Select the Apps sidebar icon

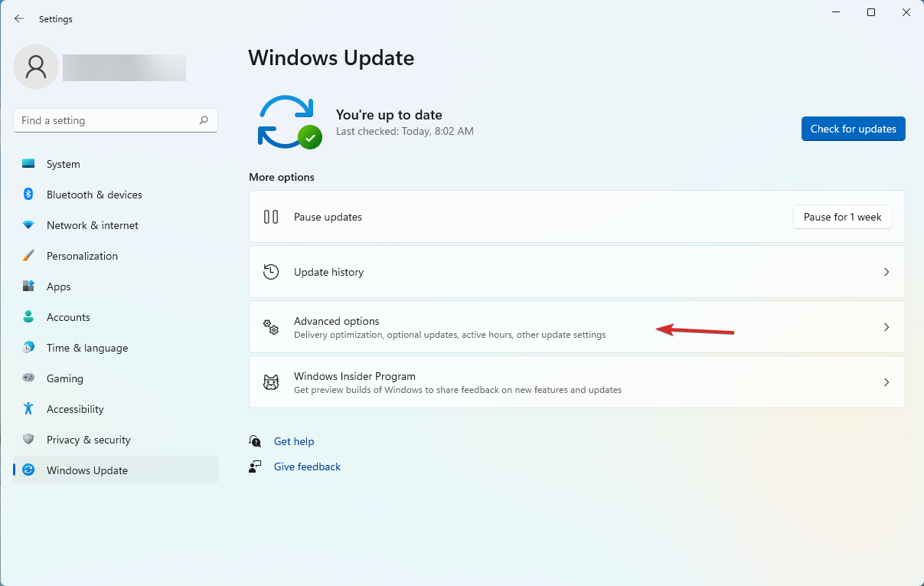(28, 286)
